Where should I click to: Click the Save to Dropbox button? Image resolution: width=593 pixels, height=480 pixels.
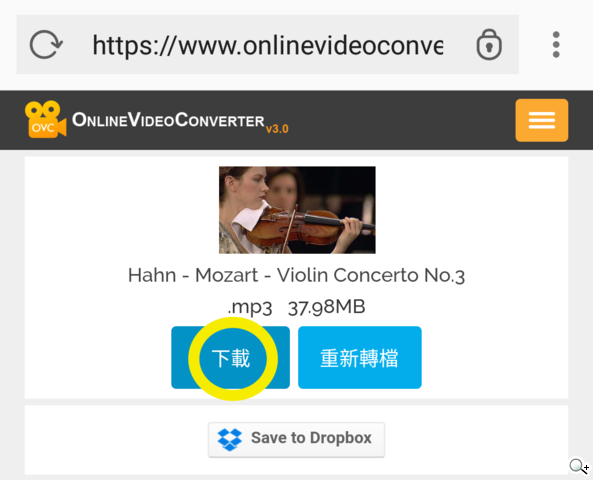pyautogui.click(x=296, y=440)
